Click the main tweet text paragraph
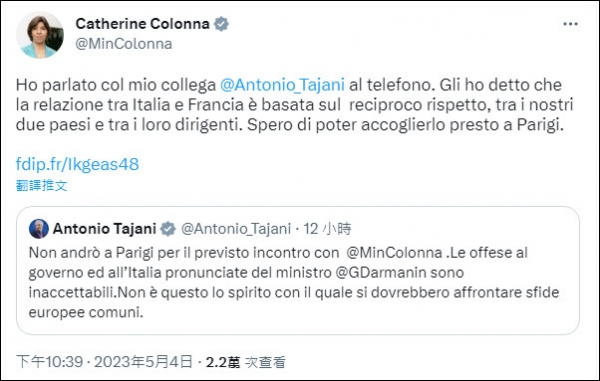Screen dimensions: 600x381 295,105
